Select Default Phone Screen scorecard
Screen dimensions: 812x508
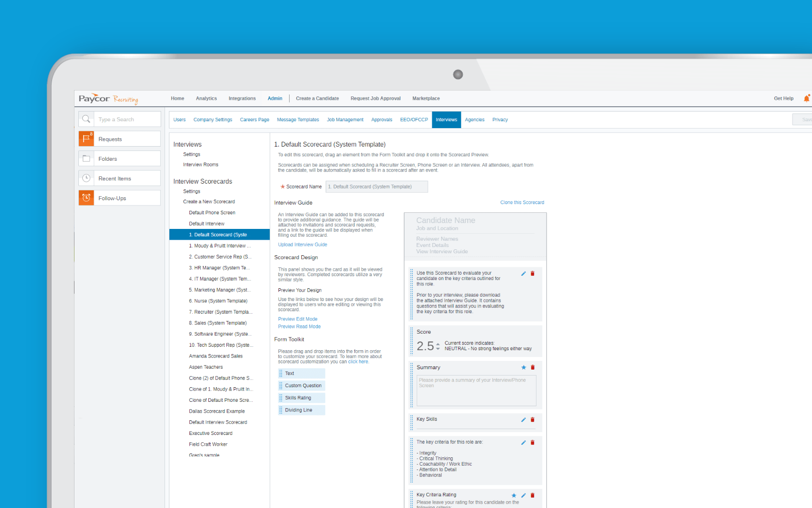(x=212, y=213)
